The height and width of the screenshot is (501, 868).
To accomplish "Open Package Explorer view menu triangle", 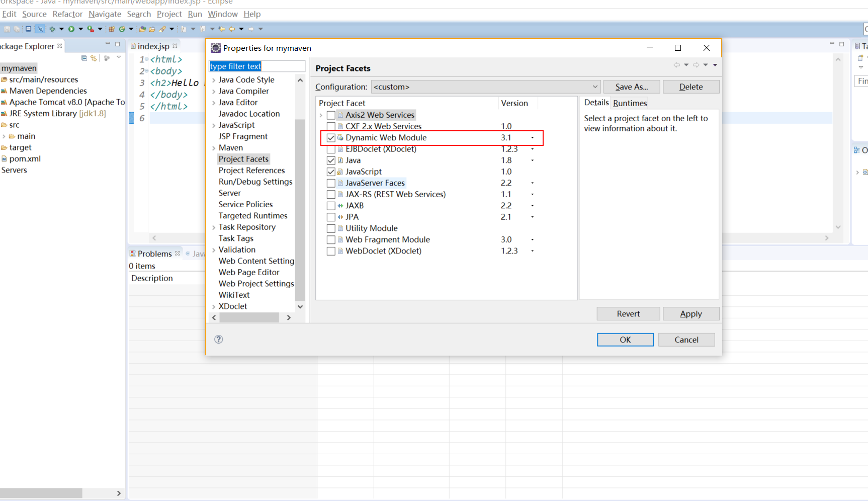I will 119,57.
